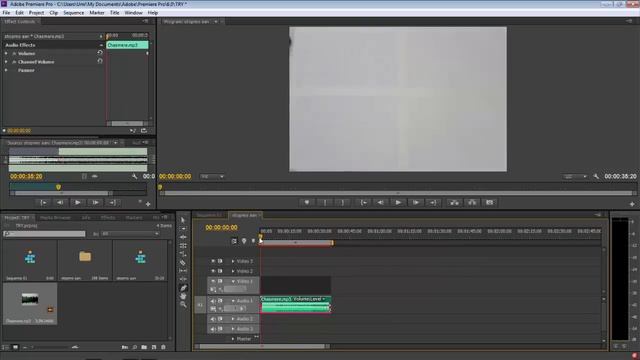Select the Track Select tool
640x360 pixels.
tap(183, 229)
